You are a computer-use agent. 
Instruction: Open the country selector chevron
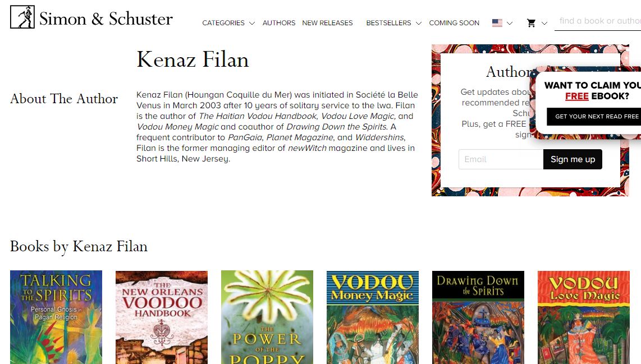tap(509, 24)
